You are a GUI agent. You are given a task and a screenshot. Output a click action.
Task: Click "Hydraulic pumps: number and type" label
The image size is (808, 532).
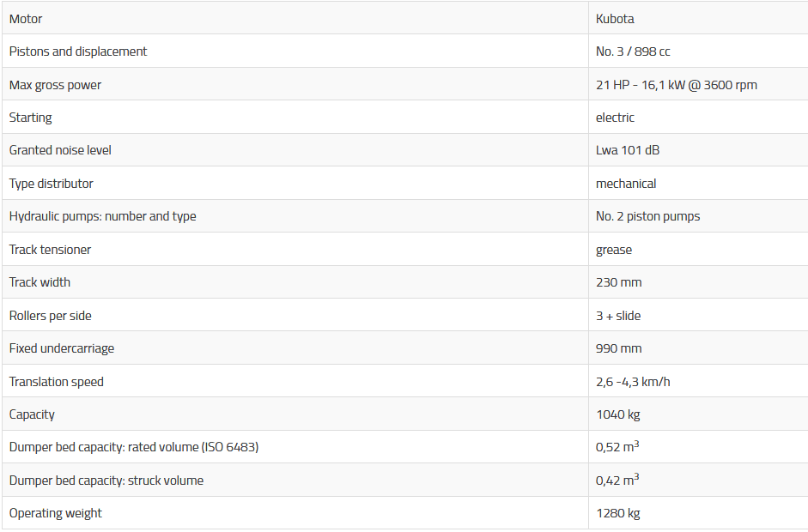(103, 216)
